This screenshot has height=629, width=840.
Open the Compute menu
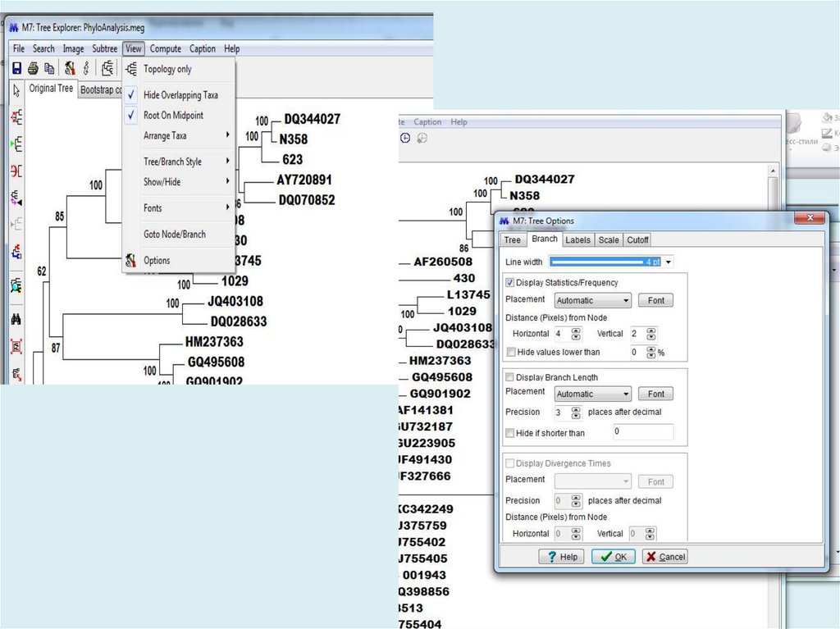click(x=165, y=49)
